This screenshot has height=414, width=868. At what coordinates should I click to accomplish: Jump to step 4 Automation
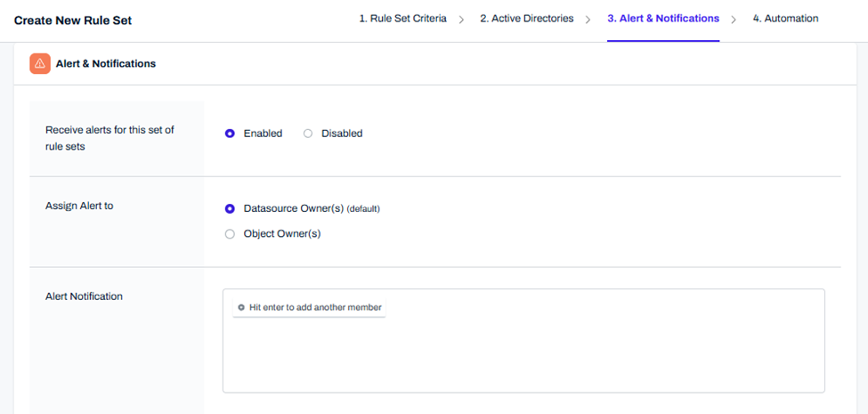tap(784, 19)
